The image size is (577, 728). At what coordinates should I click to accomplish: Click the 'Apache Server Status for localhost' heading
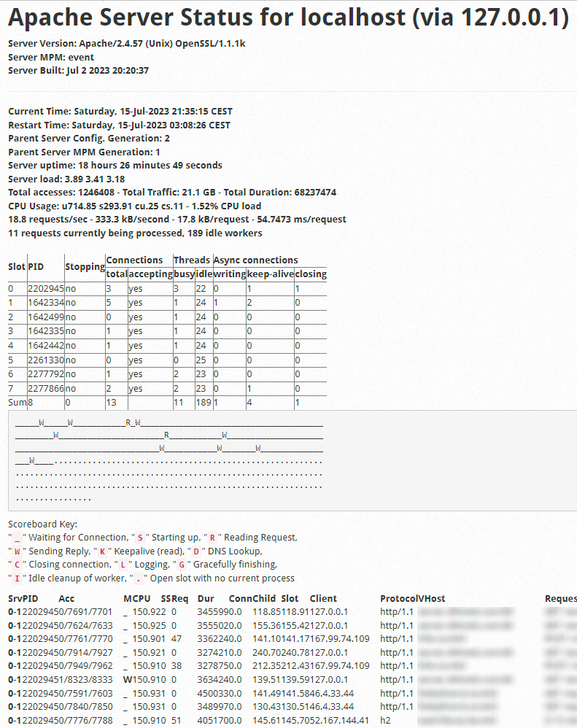coord(288,18)
